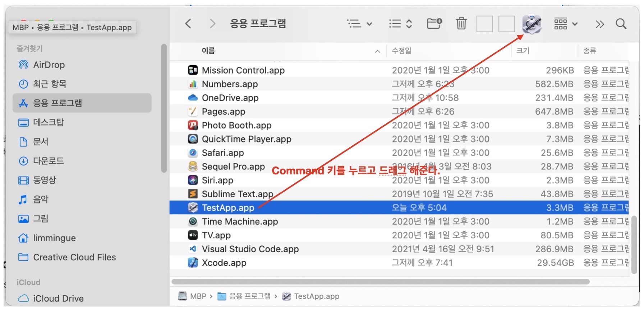Open 최근 항목 in the sidebar
The image size is (644, 310).
pos(82,84)
